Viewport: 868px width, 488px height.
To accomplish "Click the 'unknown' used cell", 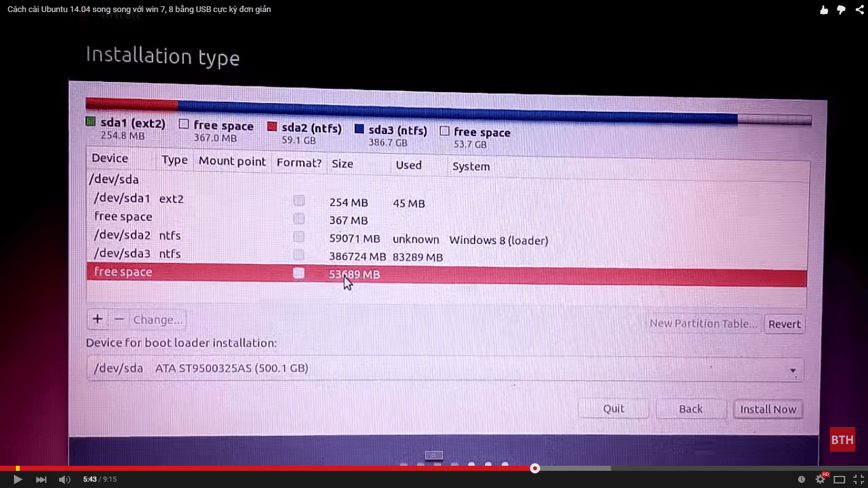I will pos(416,240).
